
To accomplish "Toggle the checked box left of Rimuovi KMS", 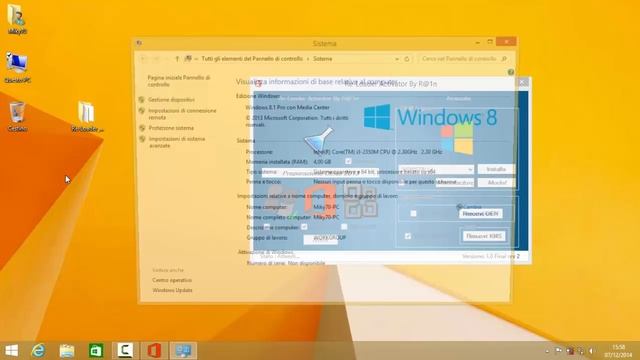I will [x=408, y=236].
